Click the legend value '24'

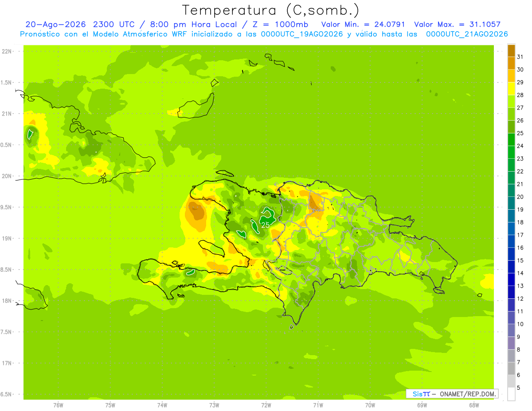(x=520, y=146)
